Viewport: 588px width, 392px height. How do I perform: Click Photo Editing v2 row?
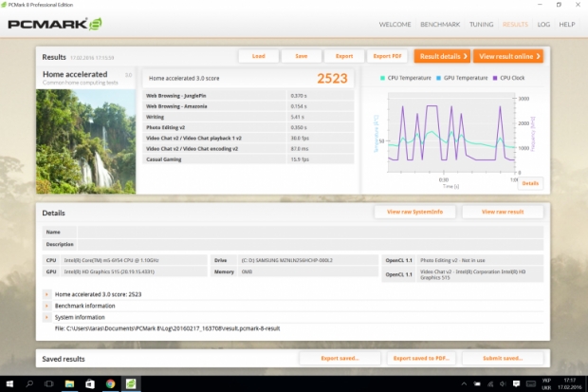click(248, 127)
